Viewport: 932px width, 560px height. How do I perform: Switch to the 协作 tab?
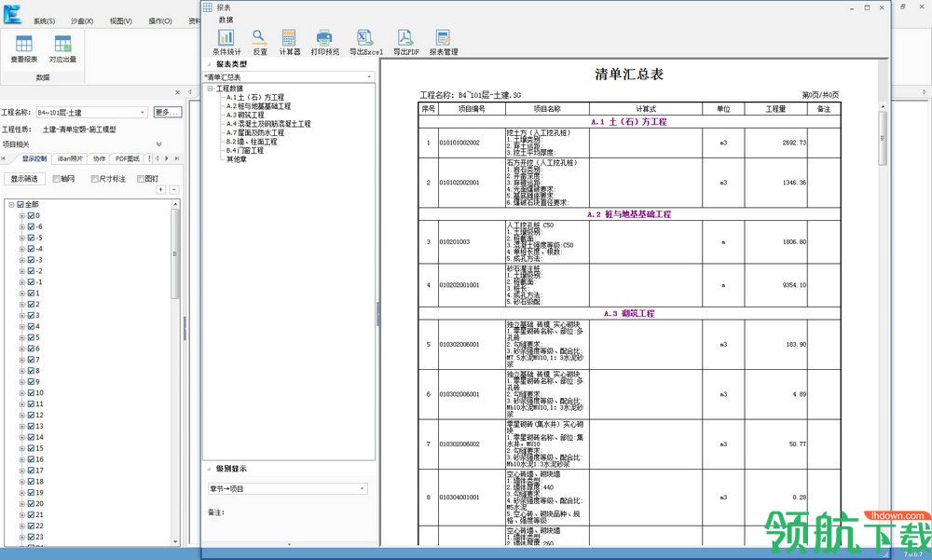(x=99, y=158)
